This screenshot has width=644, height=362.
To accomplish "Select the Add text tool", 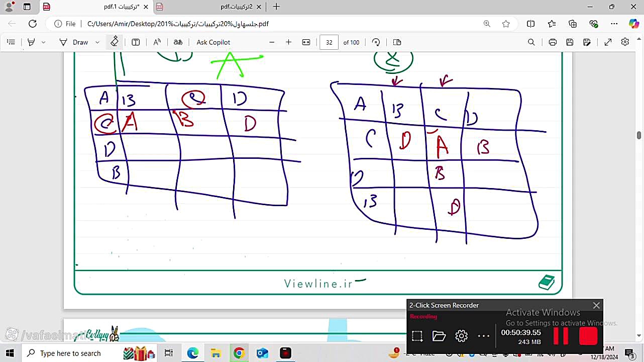I will (136, 42).
